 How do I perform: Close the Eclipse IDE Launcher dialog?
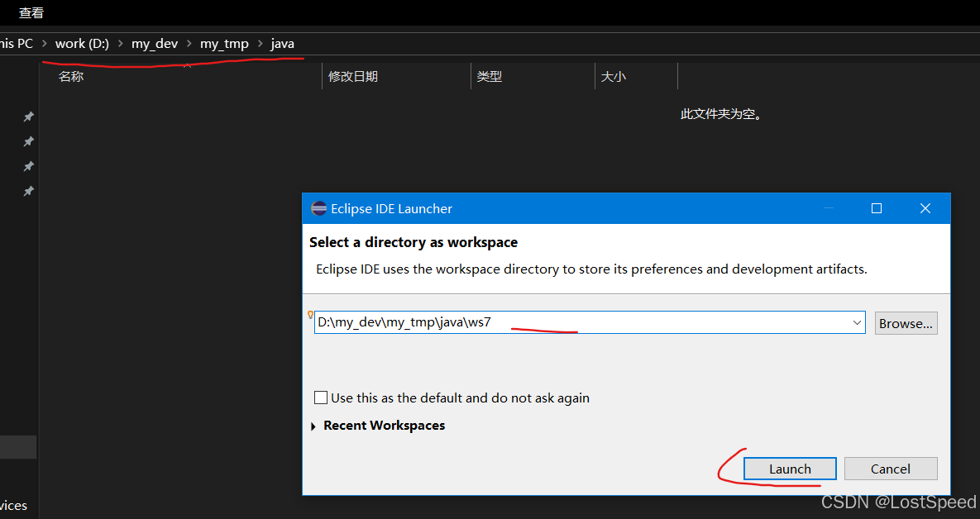tap(925, 208)
